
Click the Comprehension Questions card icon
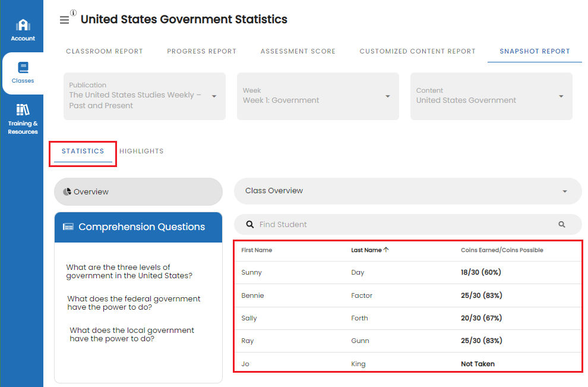(68, 227)
